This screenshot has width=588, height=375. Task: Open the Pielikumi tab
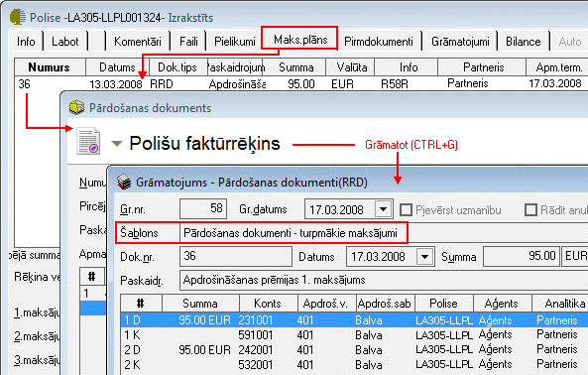pyautogui.click(x=235, y=42)
